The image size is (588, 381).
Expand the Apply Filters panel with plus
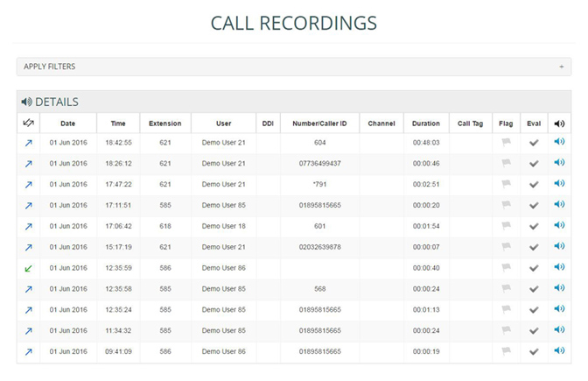562,67
